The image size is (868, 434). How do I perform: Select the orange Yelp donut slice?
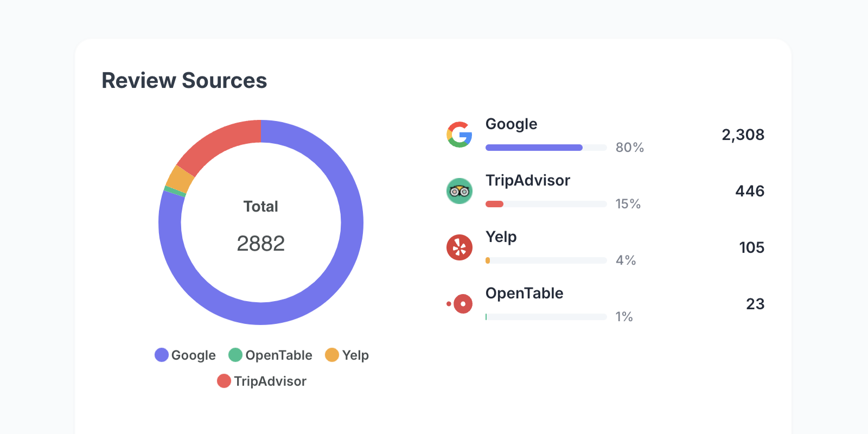(180, 178)
